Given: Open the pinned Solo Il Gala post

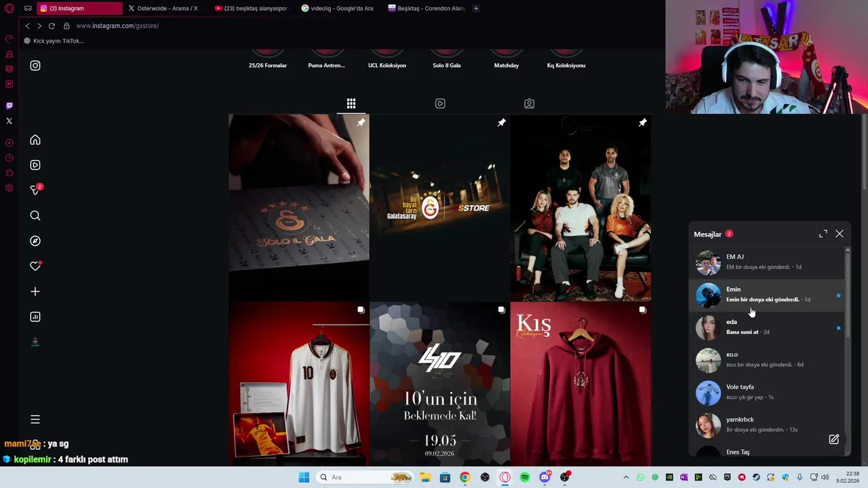Looking at the screenshot, I should (299, 207).
